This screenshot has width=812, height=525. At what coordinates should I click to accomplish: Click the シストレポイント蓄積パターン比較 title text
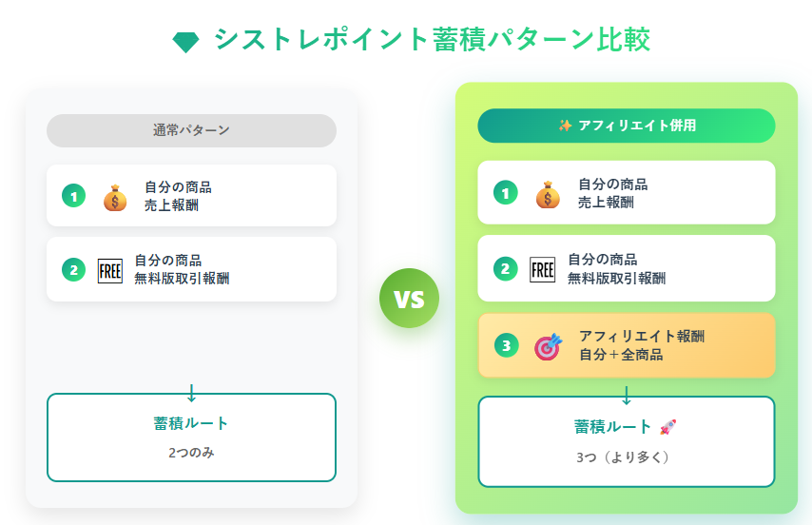(x=433, y=40)
